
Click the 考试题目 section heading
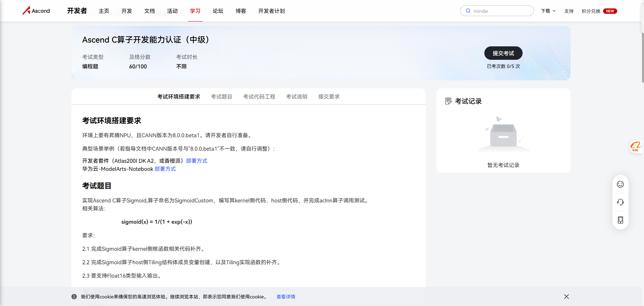tap(97, 185)
